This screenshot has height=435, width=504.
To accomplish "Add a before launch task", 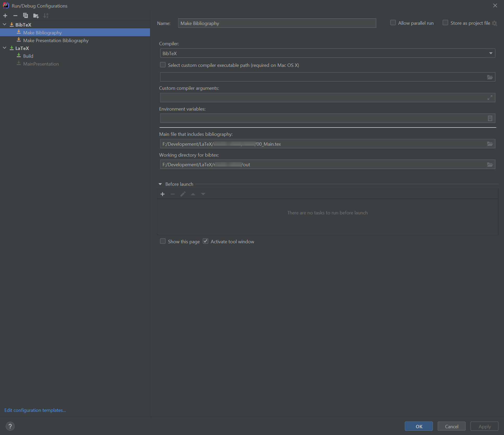I will click(x=162, y=194).
